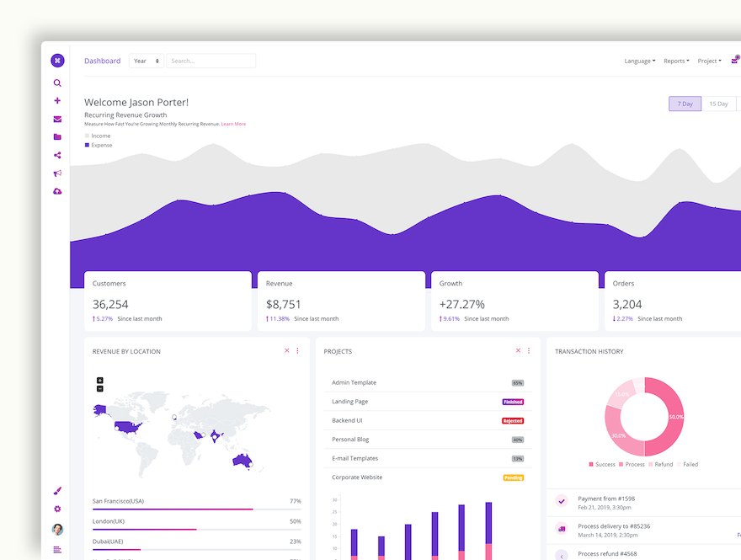Click the checkmark icon beside Payment from #1598

(562, 501)
